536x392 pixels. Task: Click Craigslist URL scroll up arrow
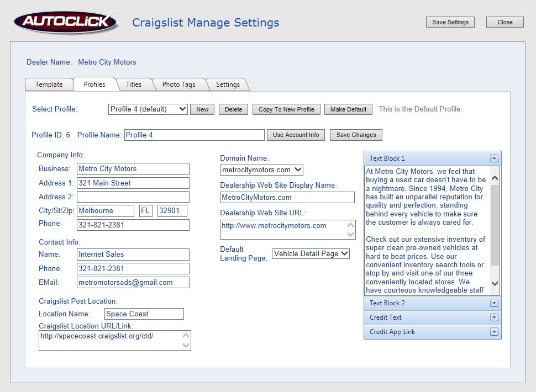(186, 336)
